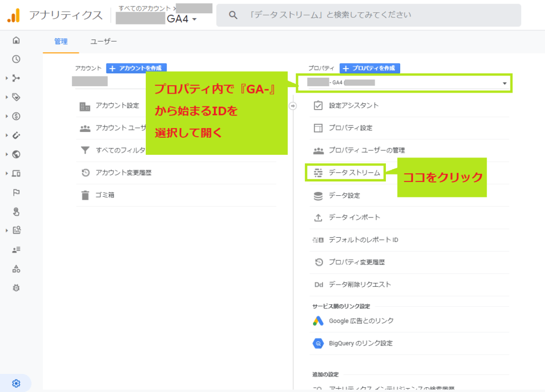This screenshot has width=545, height=392.
Task: Click the magnifier icon in the search bar
Action: click(x=233, y=15)
